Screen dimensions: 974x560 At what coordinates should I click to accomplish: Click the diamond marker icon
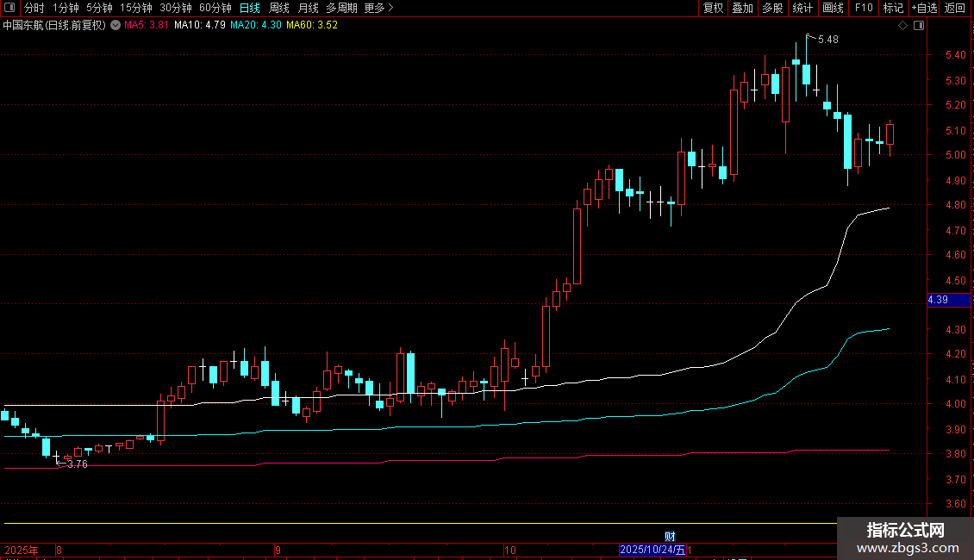[x=903, y=26]
